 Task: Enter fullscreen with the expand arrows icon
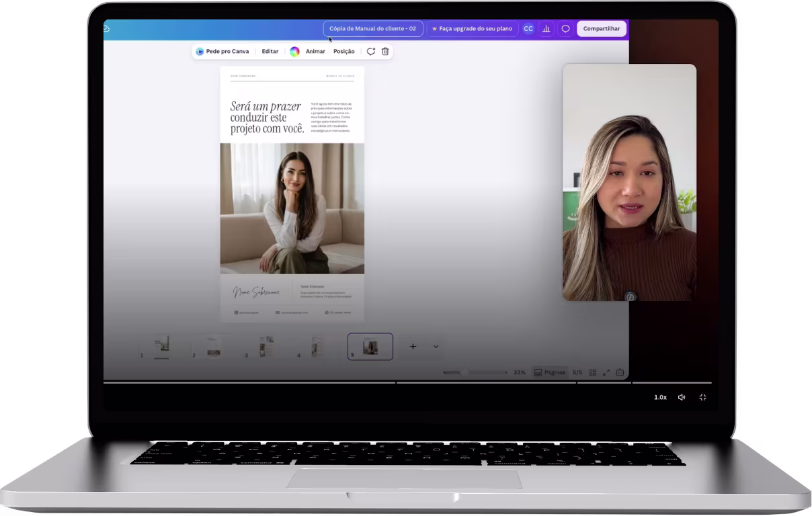point(606,372)
